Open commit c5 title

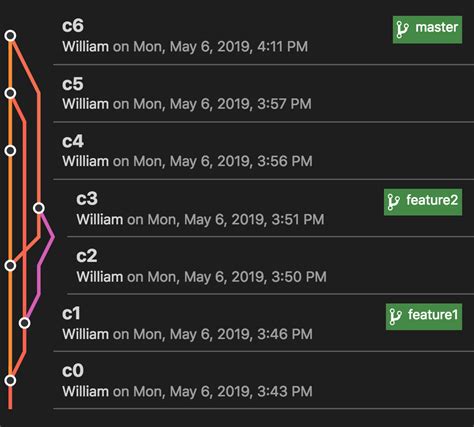click(x=73, y=84)
